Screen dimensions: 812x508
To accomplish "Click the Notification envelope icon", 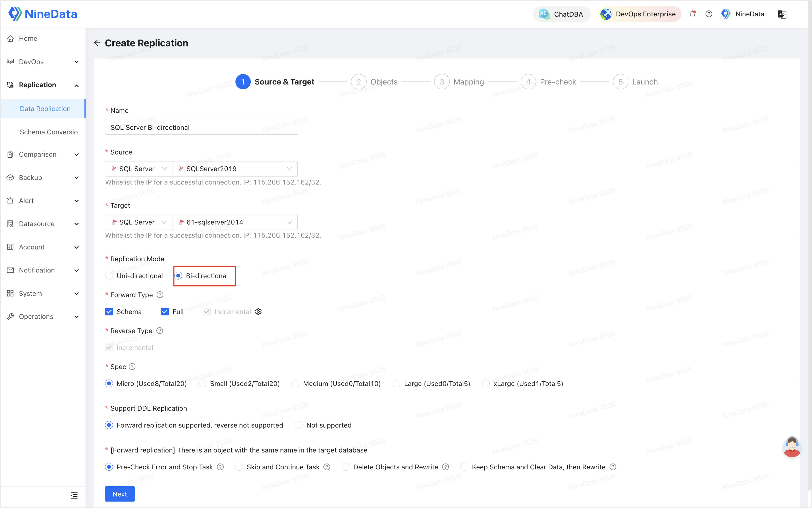I will 10,270.
